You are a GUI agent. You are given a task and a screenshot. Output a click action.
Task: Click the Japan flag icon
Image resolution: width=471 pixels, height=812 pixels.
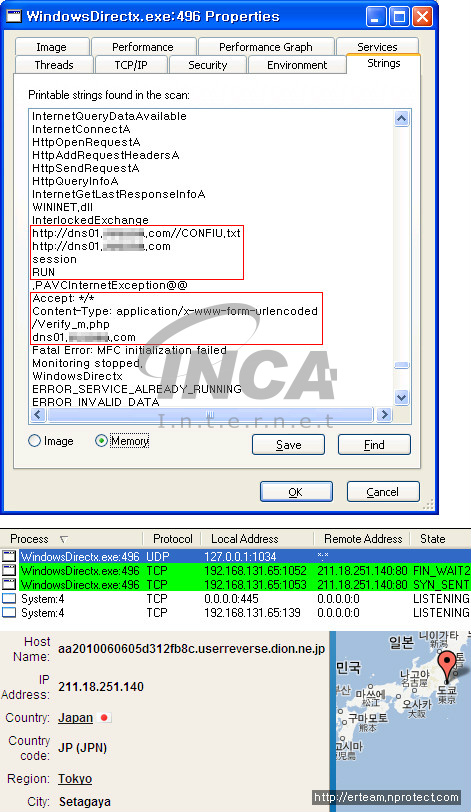pyautogui.click(x=105, y=718)
